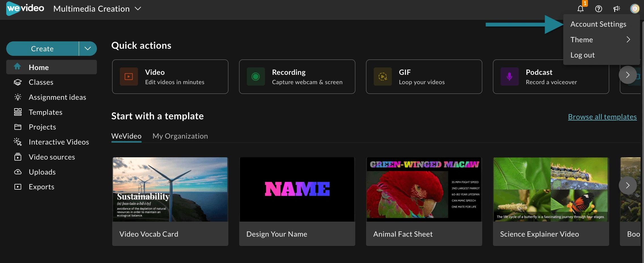The image size is (644, 263).
Task: Show more quick actions with right arrow
Action: tap(628, 75)
